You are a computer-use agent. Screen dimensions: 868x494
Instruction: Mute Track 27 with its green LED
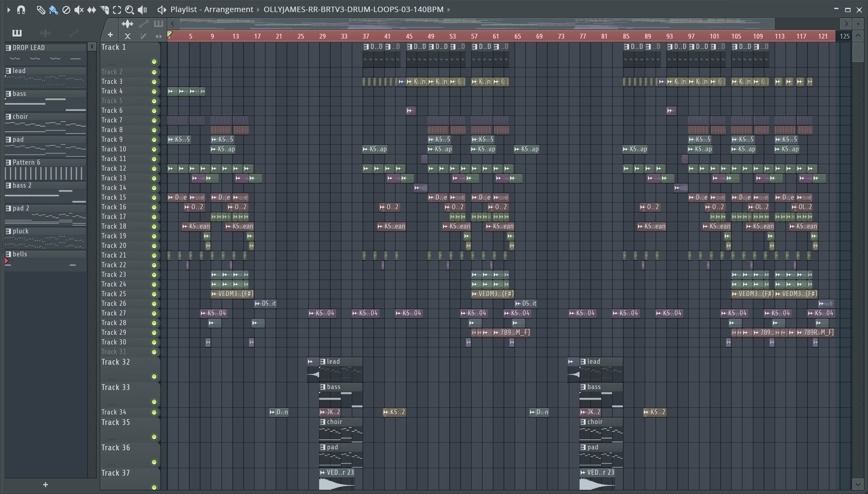point(154,314)
